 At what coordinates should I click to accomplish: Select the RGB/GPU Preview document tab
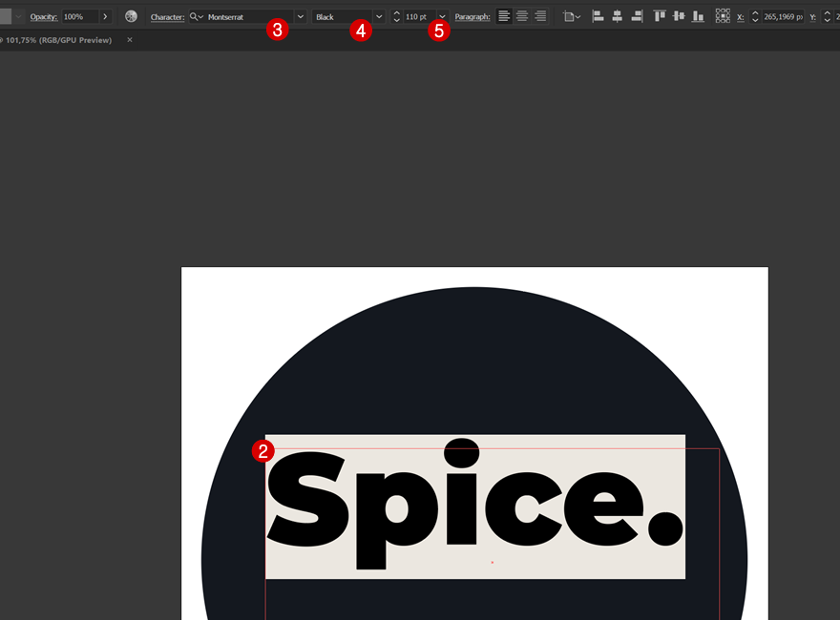tap(59, 40)
